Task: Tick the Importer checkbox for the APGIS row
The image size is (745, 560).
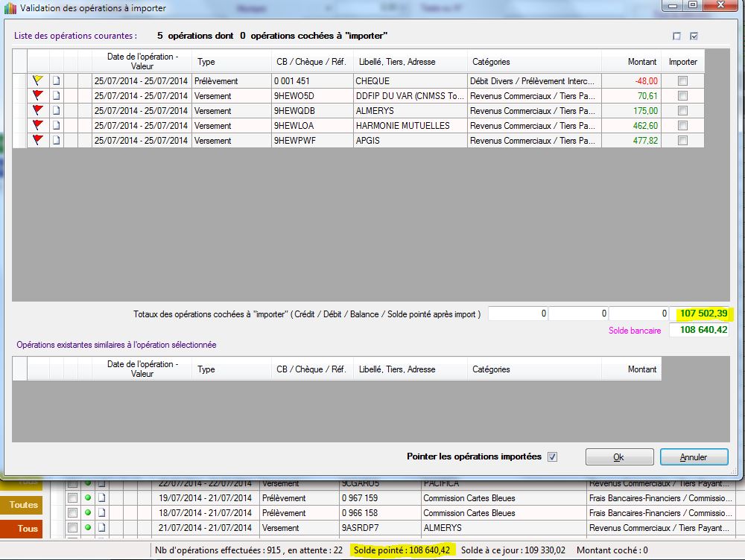Action: [682, 140]
